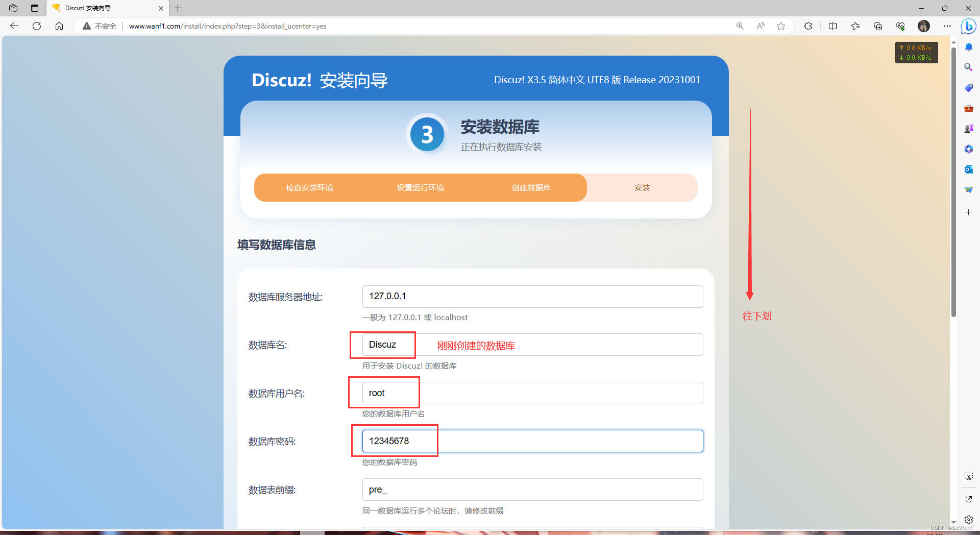
Task: Open the Bing Copilot sidebar button
Action: (x=968, y=26)
